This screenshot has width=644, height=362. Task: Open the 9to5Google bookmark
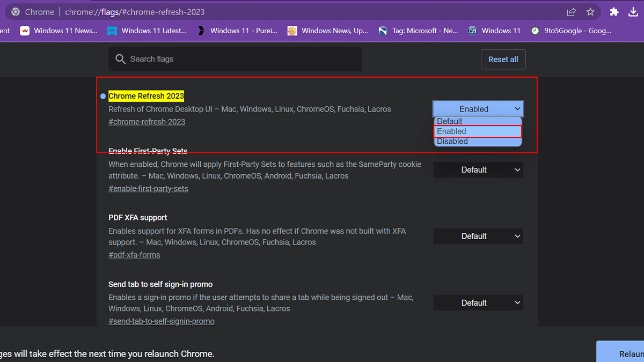point(571,31)
